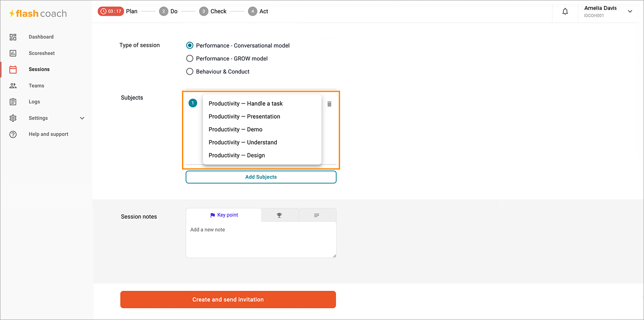The image size is (644, 320).
Task: Click the Subjects label
Action: tap(132, 98)
